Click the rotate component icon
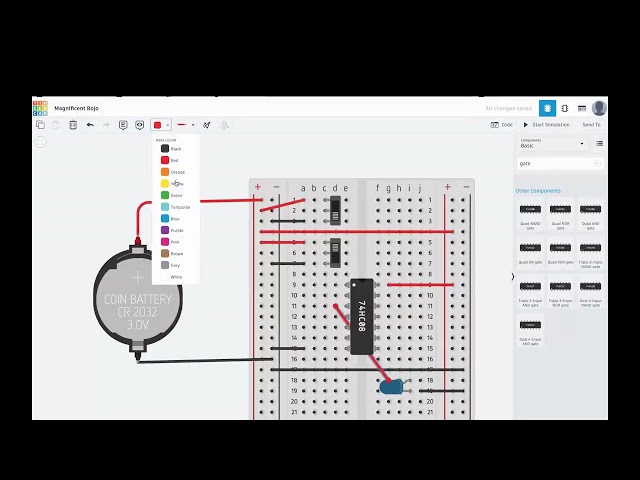This screenshot has width=640, height=480. pos(207,125)
